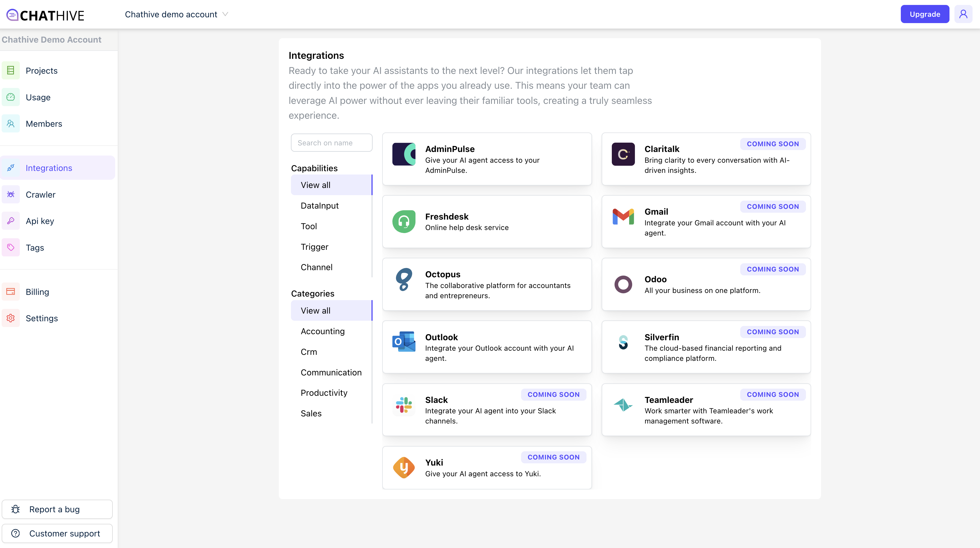Click the Search on name field
Image resolution: width=980 pixels, height=548 pixels.
point(331,143)
